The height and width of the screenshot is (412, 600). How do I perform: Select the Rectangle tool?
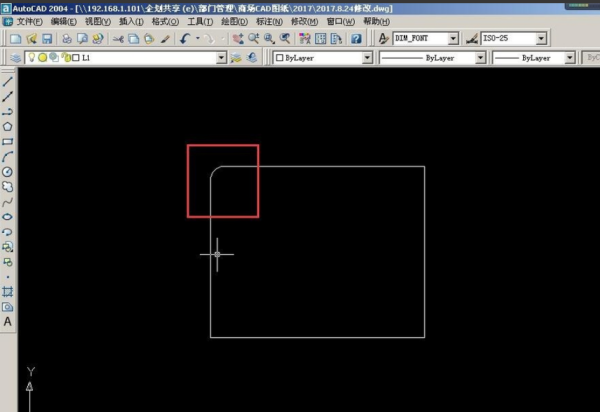8,142
